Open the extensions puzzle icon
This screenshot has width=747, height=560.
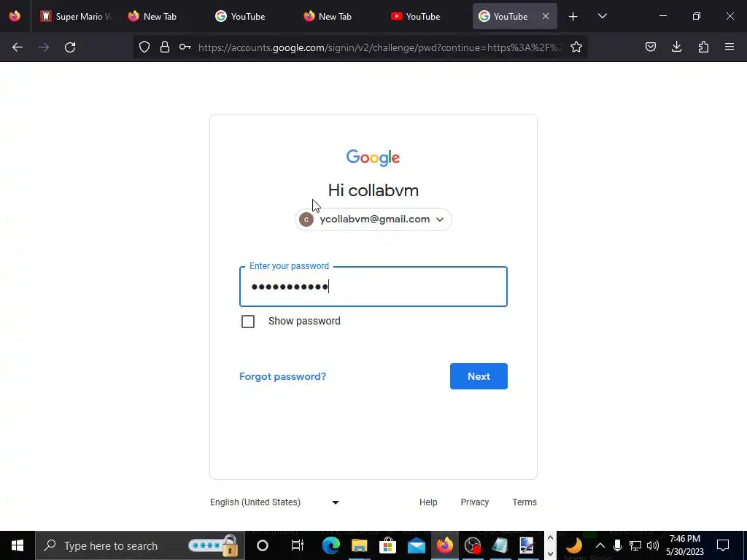click(703, 47)
